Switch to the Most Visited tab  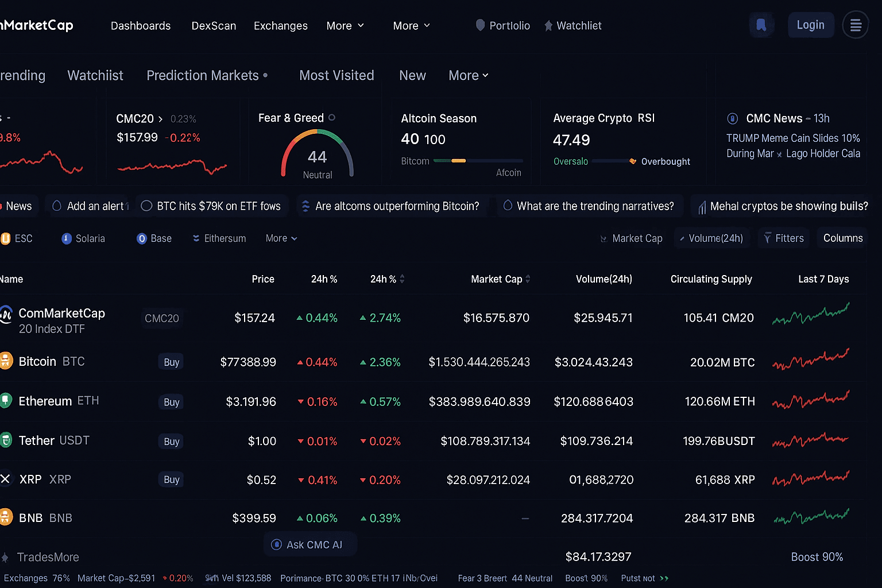[336, 75]
